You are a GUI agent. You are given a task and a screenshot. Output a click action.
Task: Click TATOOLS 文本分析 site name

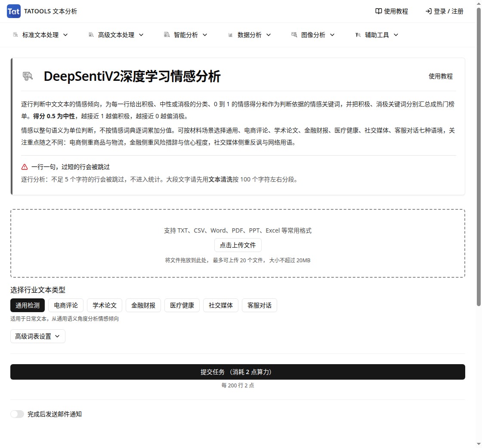point(50,11)
